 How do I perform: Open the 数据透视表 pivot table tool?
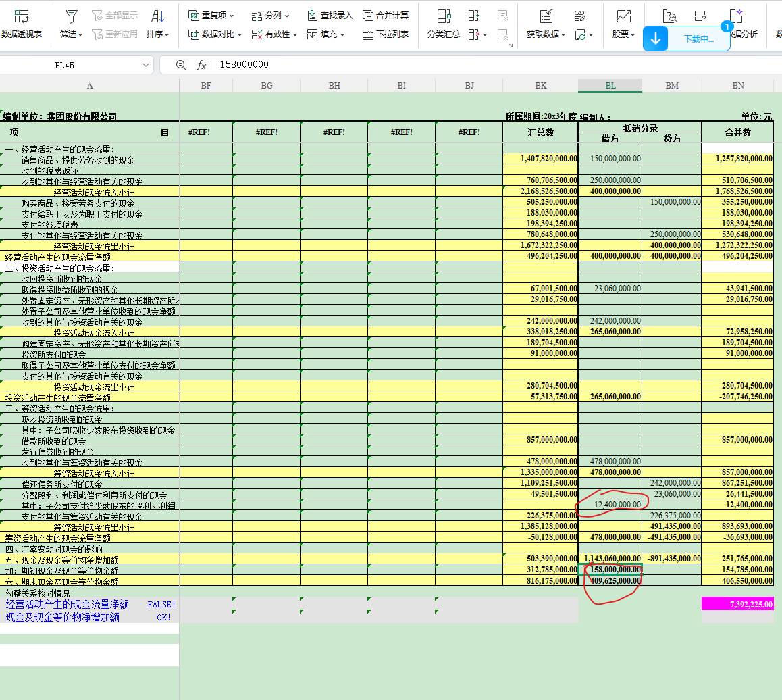click(21, 23)
